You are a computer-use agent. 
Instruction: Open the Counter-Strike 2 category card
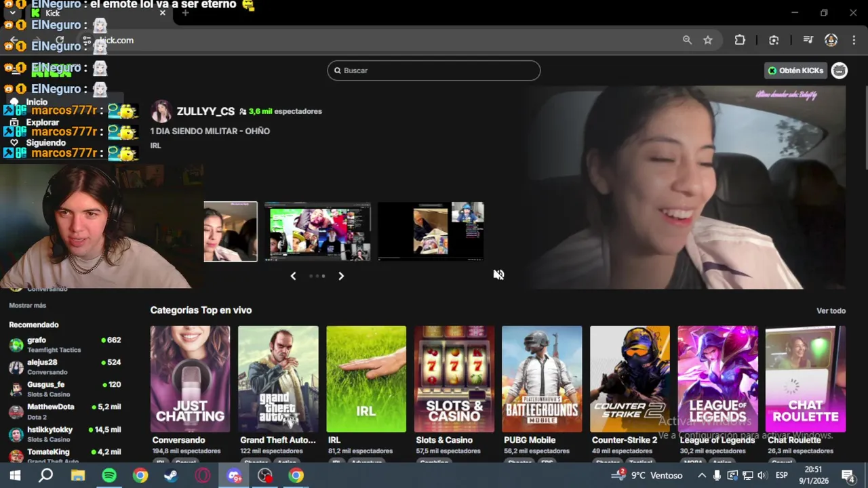630,379
